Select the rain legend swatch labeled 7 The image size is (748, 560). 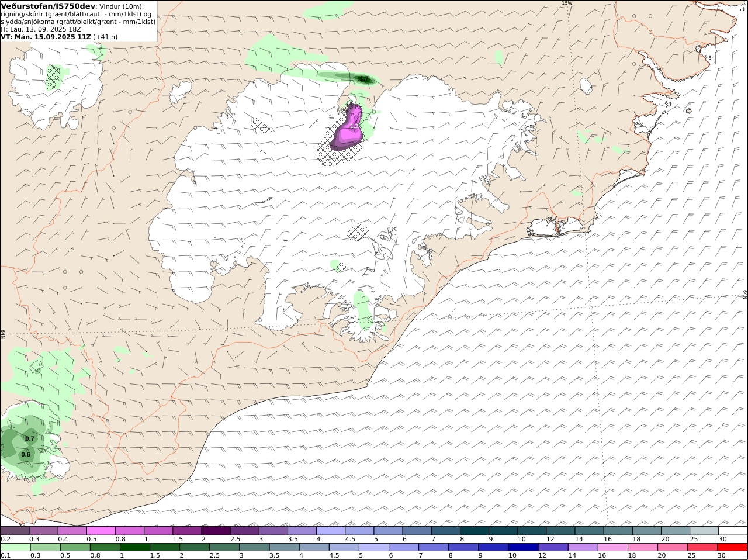point(432,548)
